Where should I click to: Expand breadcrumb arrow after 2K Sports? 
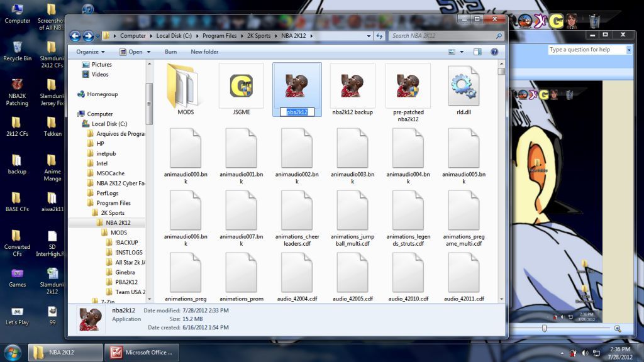coord(275,36)
